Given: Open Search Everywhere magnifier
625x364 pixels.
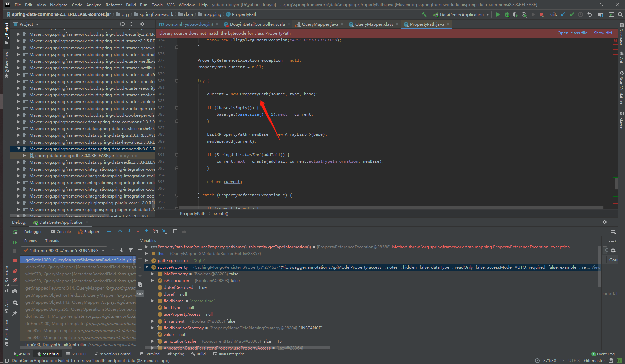Looking at the screenshot, I should coord(620,14).
